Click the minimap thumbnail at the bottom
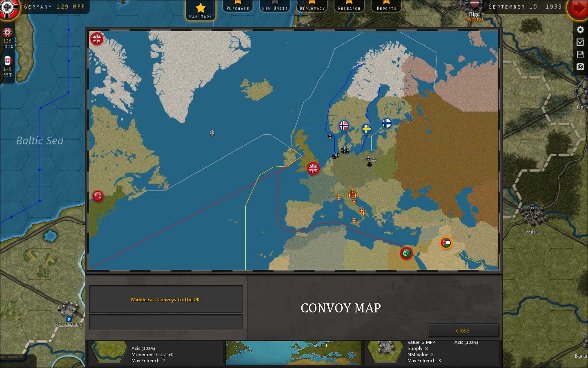 click(x=293, y=353)
